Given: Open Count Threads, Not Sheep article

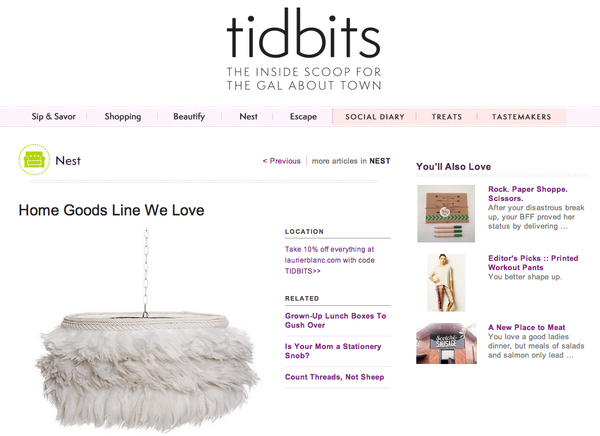Looking at the screenshot, I should (334, 377).
